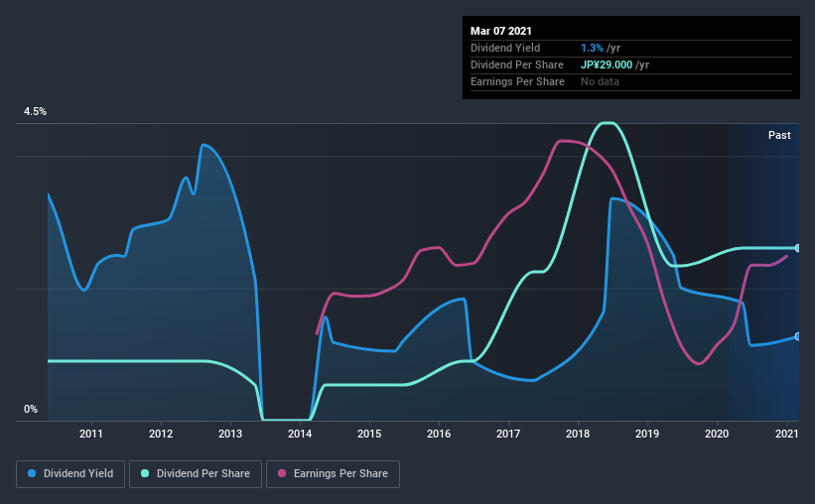815x504 pixels.
Task: Click the 2016 x-axis label
Action: [x=439, y=434]
